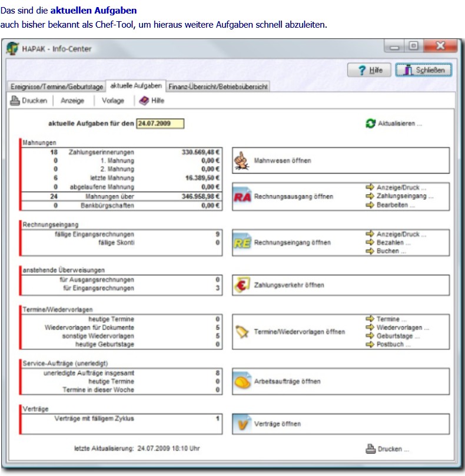465x476 pixels.
Task: Open Rechnungsausgang via the RA icon
Action: 243,197
